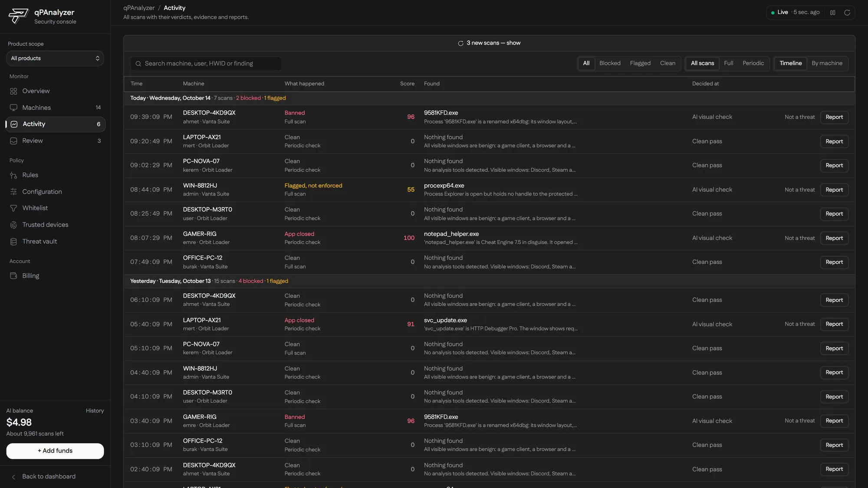Select the Flagged filter tab
The height and width of the screenshot is (488, 868).
[x=640, y=63]
